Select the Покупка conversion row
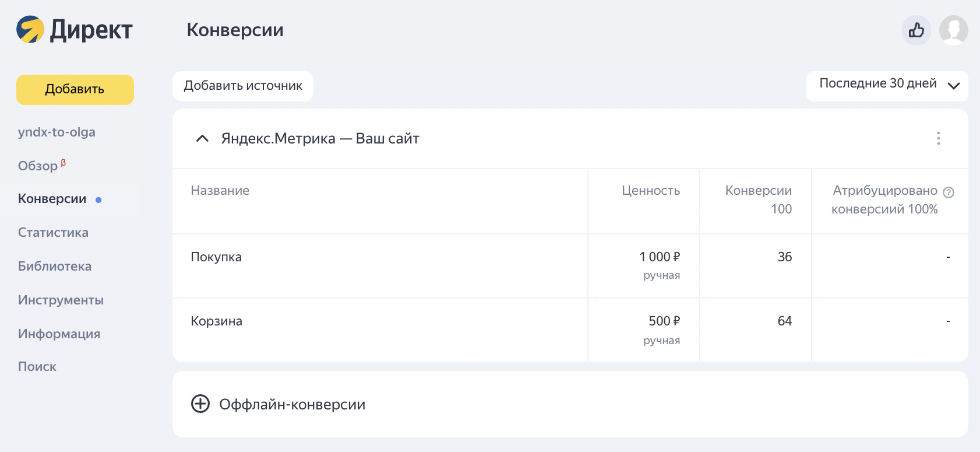Screen dimensions: 980x452 (x=216, y=257)
